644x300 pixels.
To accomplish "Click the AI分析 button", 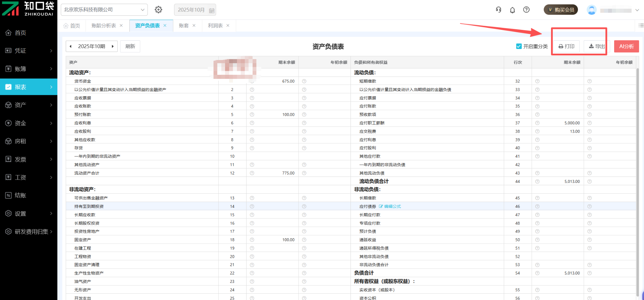I will pos(626,46).
